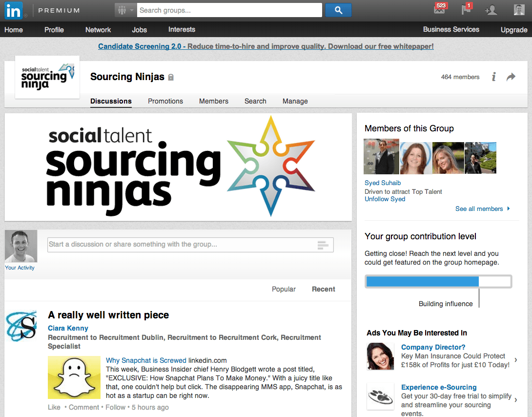Go to the Home menu
Viewport: 532px width, 417px height.
click(14, 30)
